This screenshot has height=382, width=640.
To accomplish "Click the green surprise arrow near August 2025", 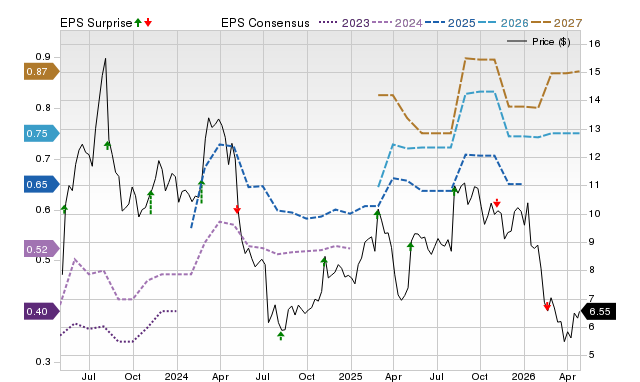I will pyautogui.click(x=454, y=190).
